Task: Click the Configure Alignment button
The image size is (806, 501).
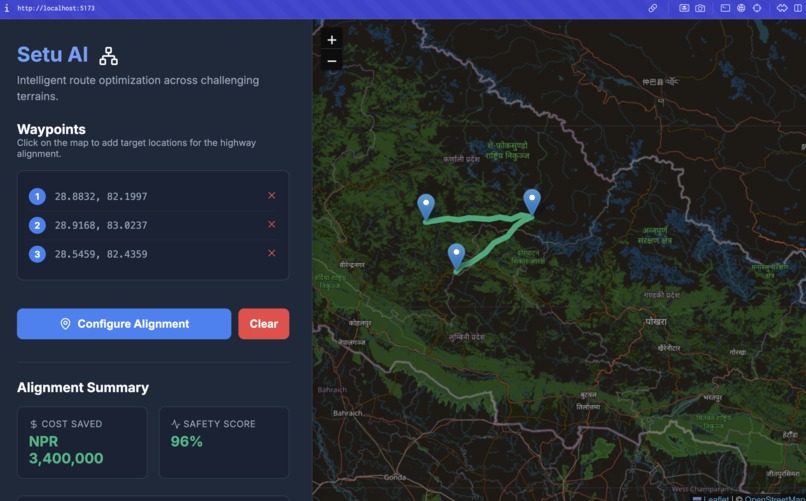Action: click(x=124, y=324)
